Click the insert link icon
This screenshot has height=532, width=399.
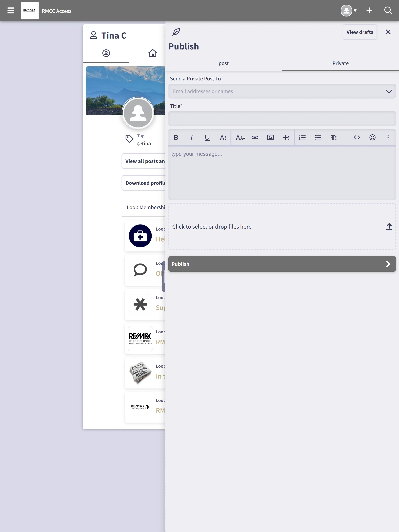[x=255, y=137]
